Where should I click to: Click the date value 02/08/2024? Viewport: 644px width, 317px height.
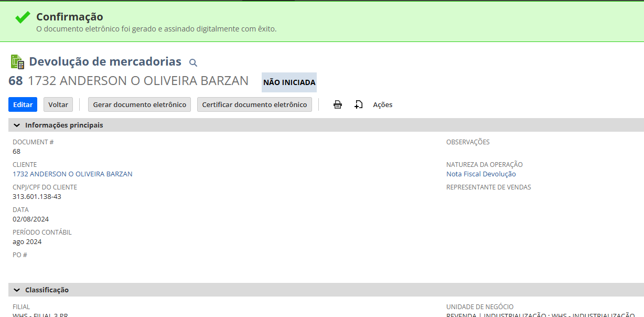(x=30, y=219)
